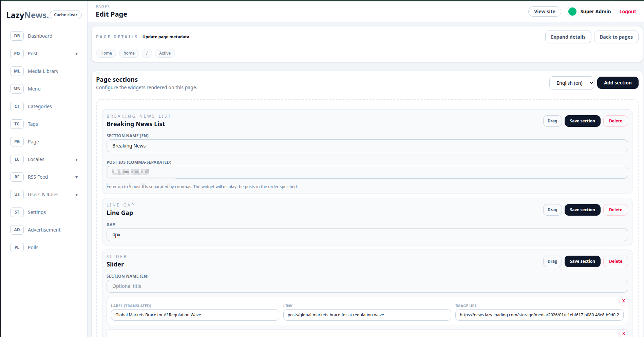The image size is (644, 337).
Task: Delete the Line Gap section
Action: [x=615, y=210]
